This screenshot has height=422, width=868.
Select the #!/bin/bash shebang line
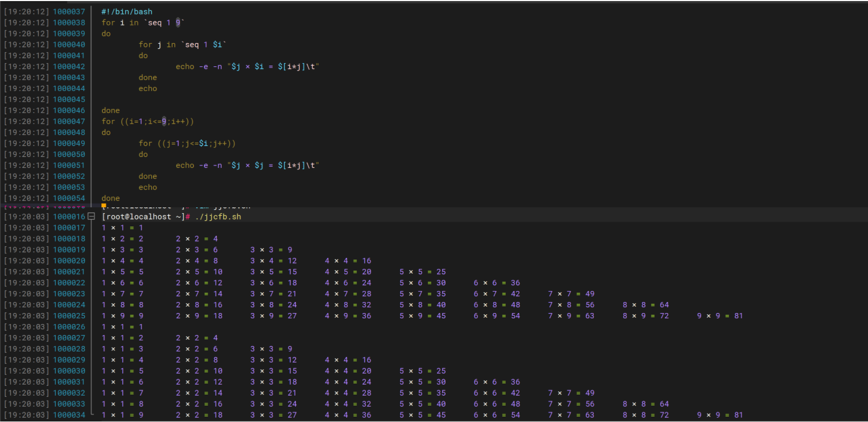(127, 12)
